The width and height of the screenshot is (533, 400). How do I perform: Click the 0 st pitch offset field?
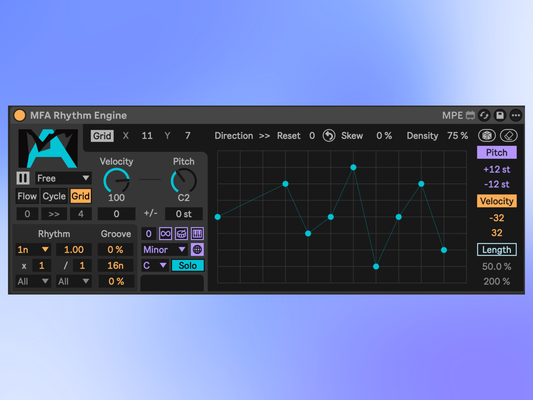pyautogui.click(x=184, y=214)
